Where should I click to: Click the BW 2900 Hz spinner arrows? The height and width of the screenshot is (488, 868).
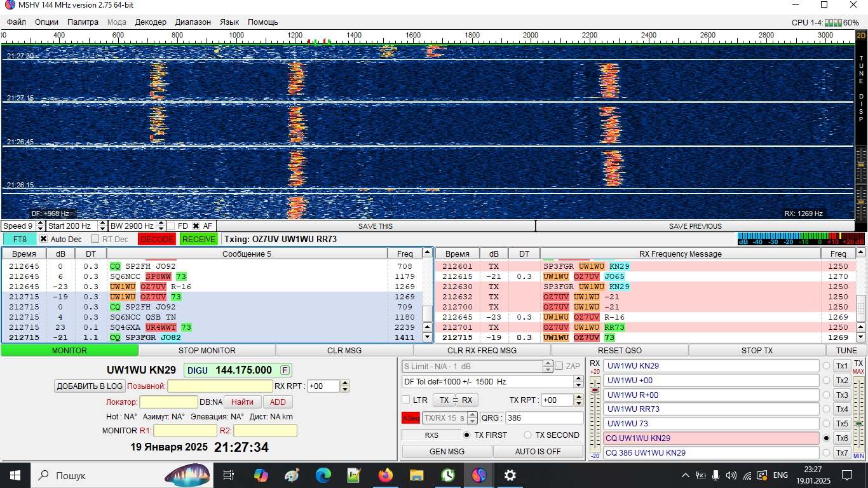coord(161,226)
